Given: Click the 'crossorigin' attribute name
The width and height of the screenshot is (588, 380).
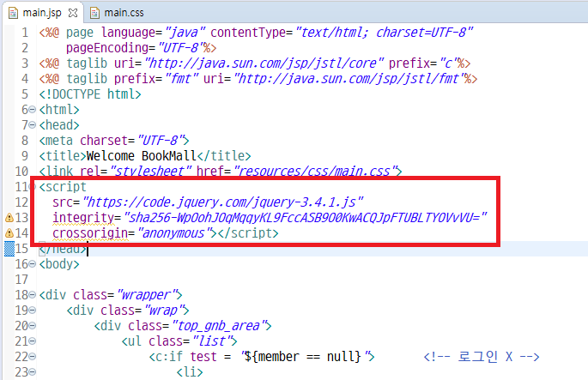Looking at the screenshot, I should tap(90, 233).
